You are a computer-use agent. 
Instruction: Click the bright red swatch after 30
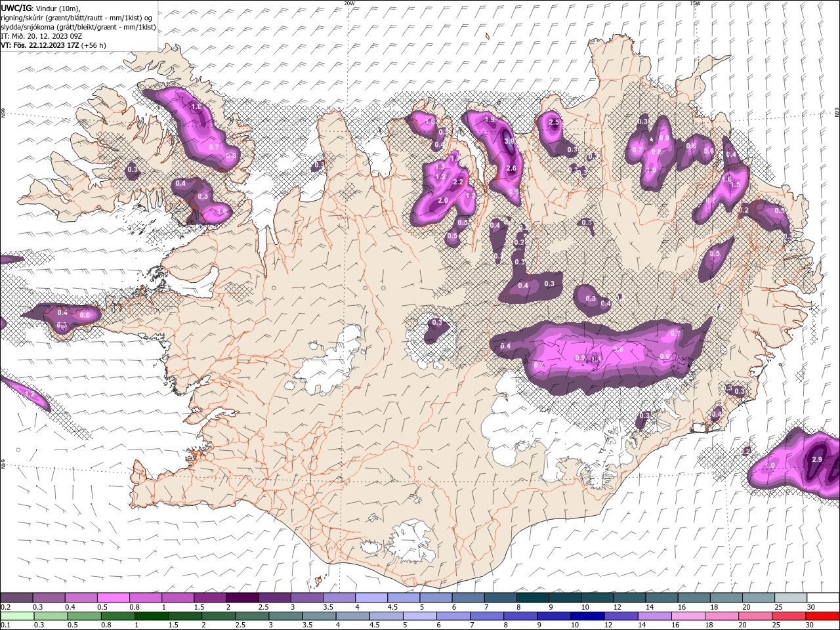[x=822, y=616]
